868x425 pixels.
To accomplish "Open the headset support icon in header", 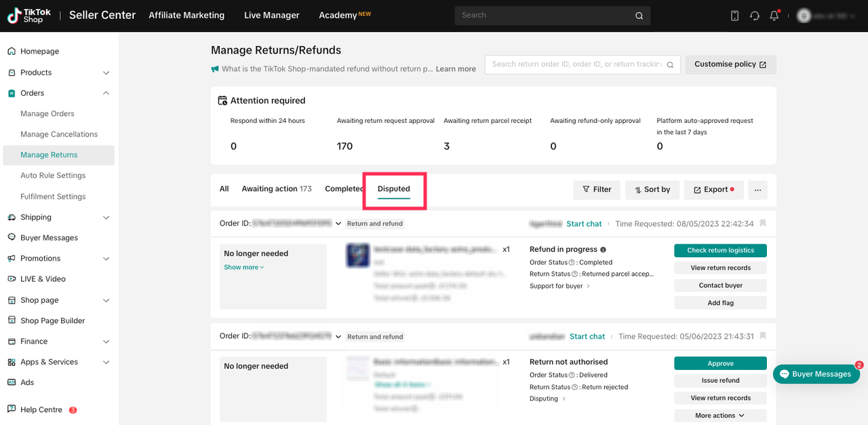I will (x=754, y=16).
